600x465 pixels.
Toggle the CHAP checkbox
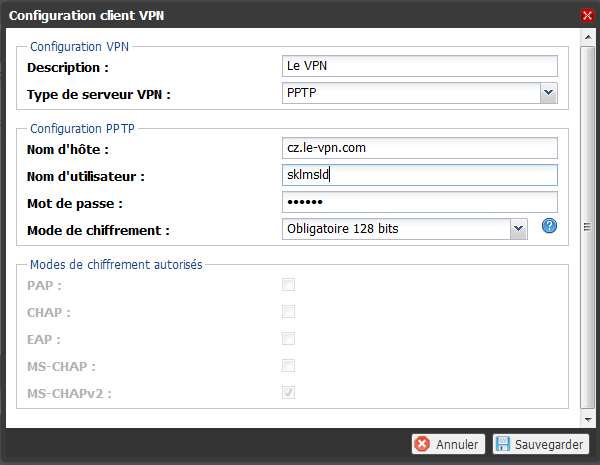pos(289,312)
